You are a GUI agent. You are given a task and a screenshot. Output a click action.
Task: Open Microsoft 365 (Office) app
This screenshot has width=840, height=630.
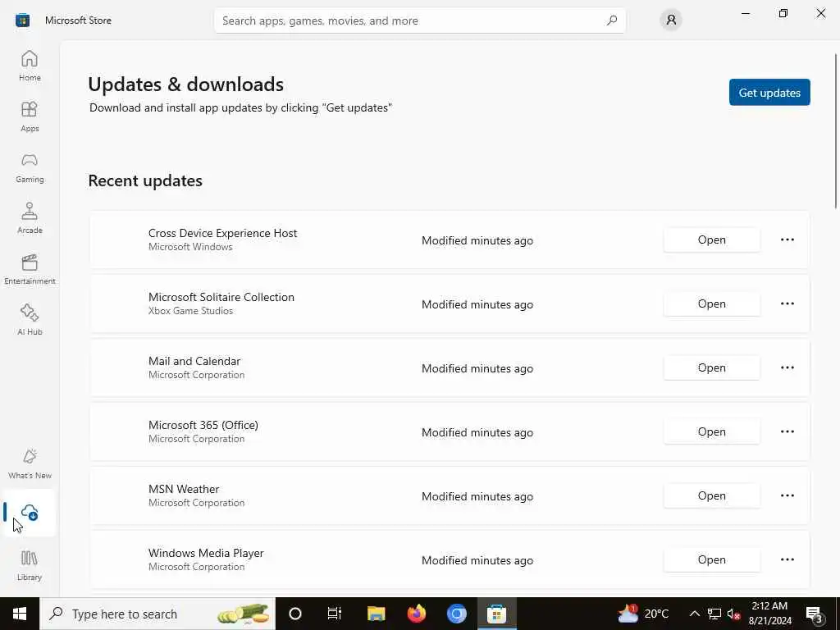tap(711, 431)
